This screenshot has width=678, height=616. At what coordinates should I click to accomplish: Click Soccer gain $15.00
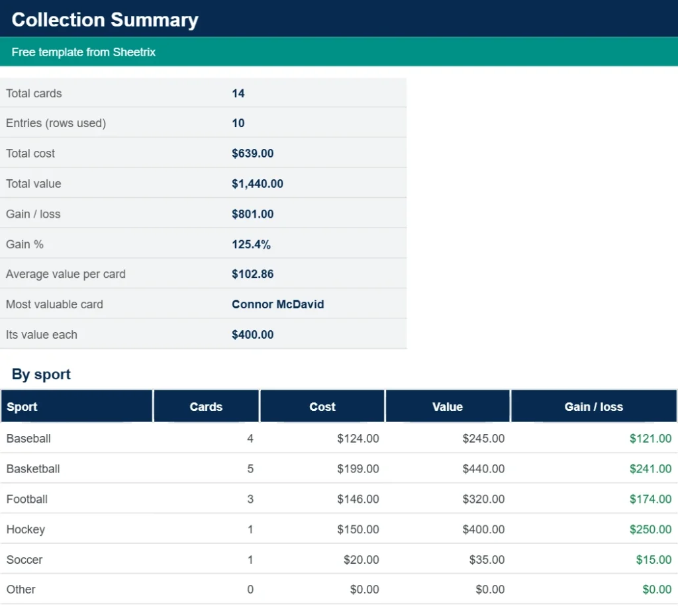pyautogui.click(x=654, y=559)
